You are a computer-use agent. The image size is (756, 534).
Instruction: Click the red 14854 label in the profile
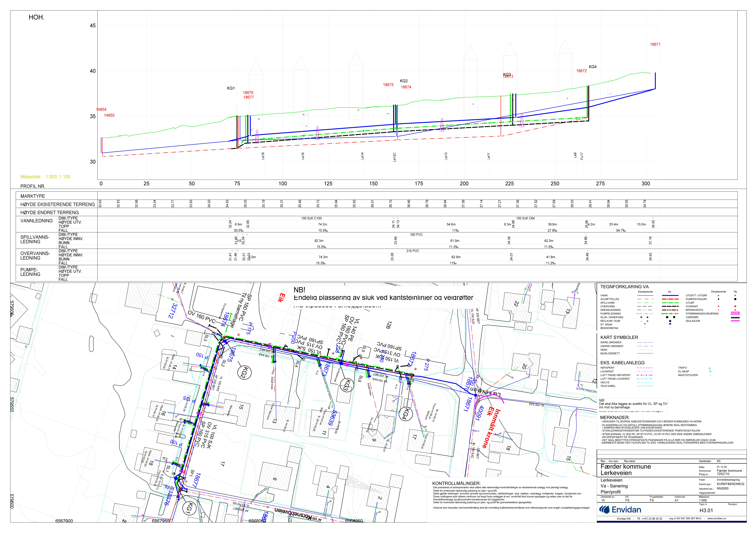tap(101, 110)
